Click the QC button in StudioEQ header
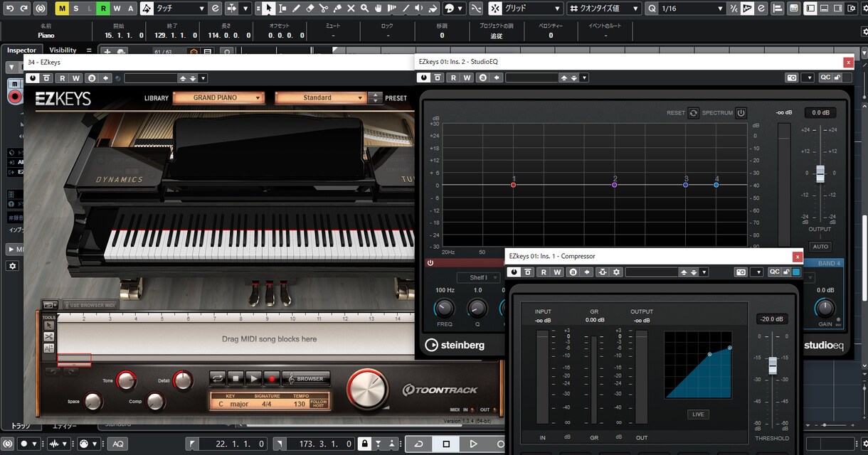The image size is (868, 455). click(x=825, y=77)
